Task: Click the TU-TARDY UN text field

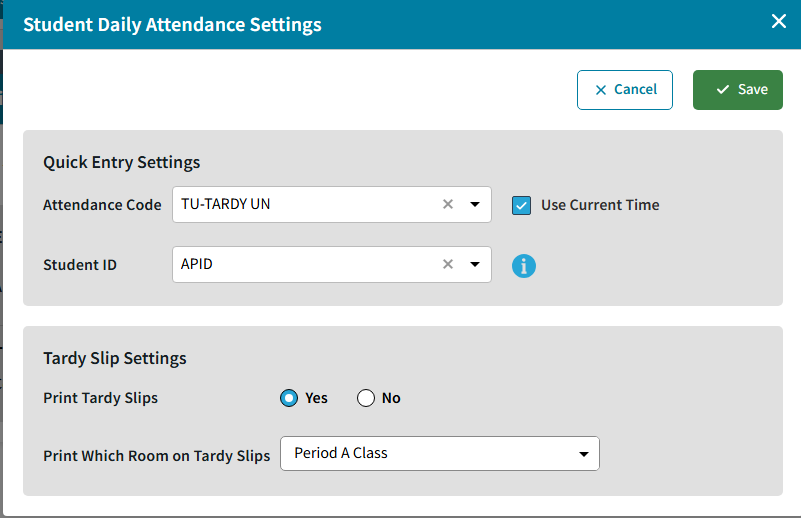Action: click(x=300, y=204)
